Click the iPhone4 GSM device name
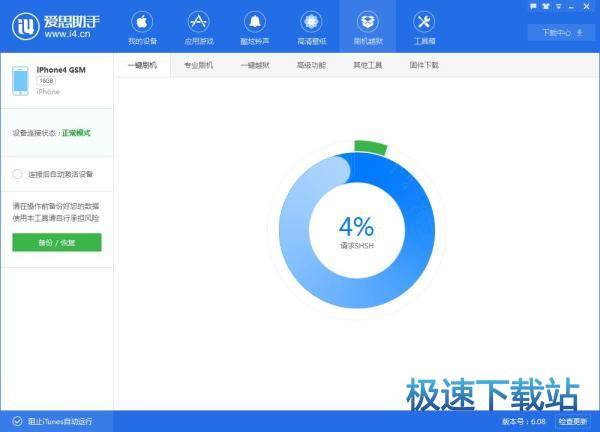 (61, 70)
